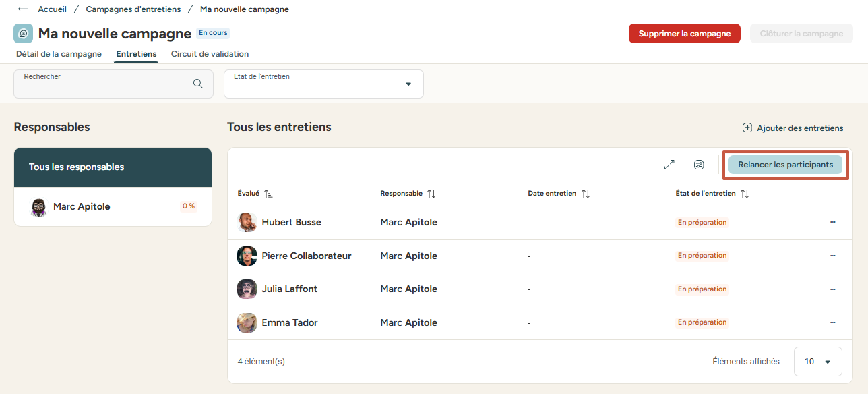Select Marc Apitole in the Responsables list
The image size is (868, 394).
[113, 206]
